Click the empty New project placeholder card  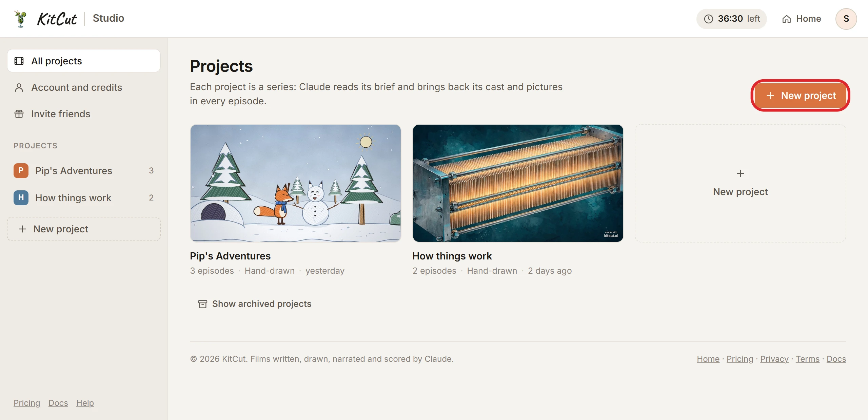coord(740,183)
